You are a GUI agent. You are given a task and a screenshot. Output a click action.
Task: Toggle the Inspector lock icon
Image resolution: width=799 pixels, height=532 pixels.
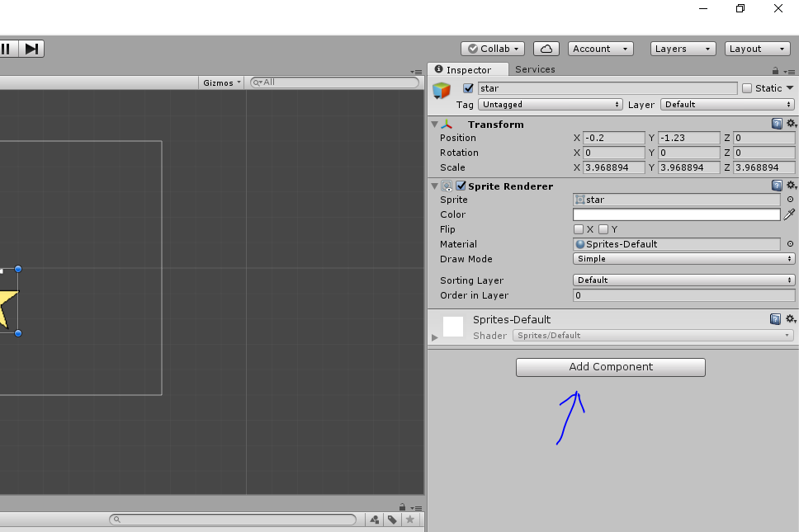[775, 71]
